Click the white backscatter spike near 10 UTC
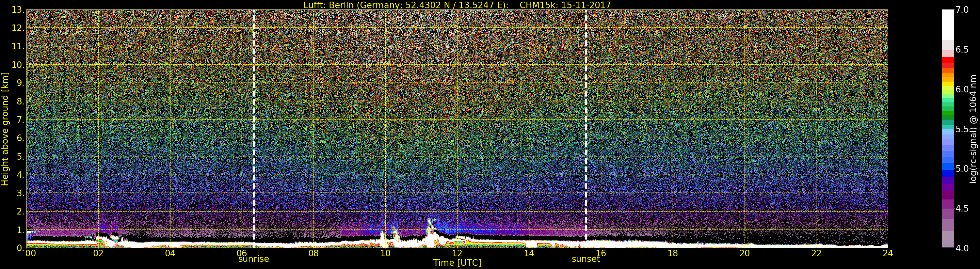Screen dimensions: 980x269 click(x=383, y=239)
